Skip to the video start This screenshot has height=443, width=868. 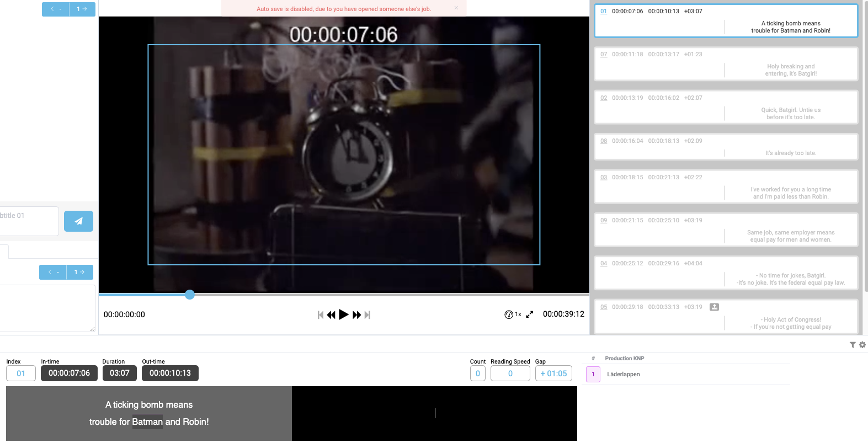321,314
